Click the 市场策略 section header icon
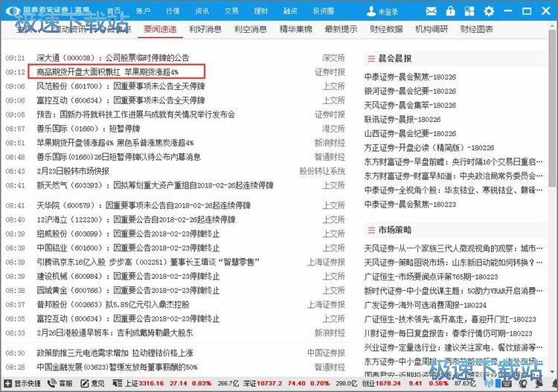Image resolution: width=558 pixels, height=392 pixels. (371, 230)
